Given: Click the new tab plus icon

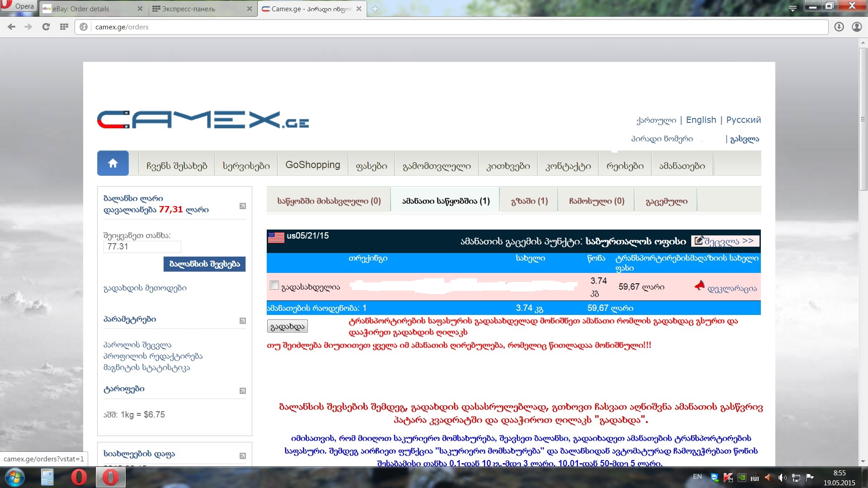Looking at the screenshot, I should pyautogui.click(x=375, y=9).
